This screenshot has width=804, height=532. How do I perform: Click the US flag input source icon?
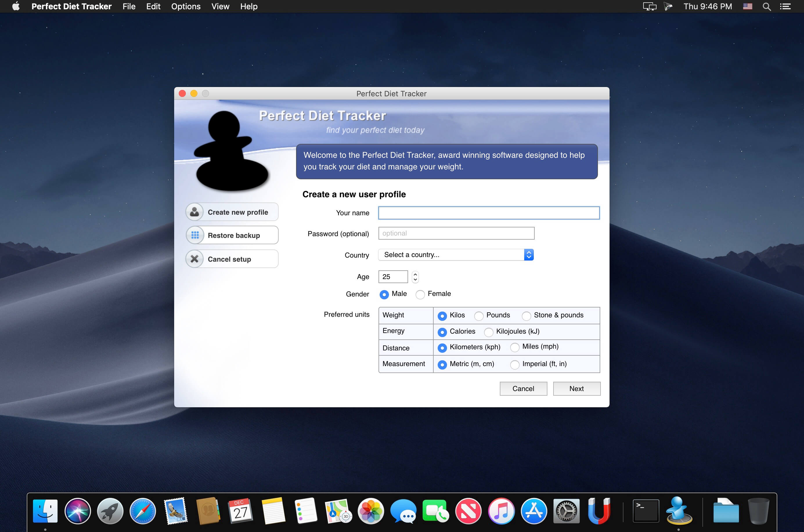point(748,6)
